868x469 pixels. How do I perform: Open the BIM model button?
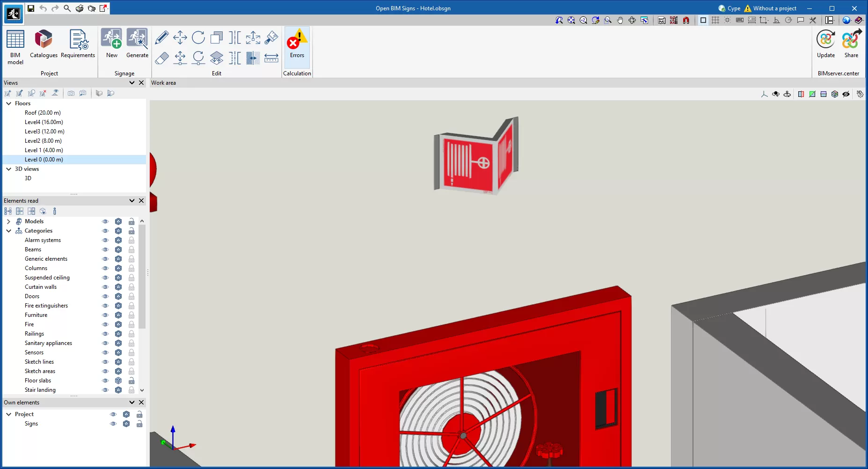(x=15, y=47)
